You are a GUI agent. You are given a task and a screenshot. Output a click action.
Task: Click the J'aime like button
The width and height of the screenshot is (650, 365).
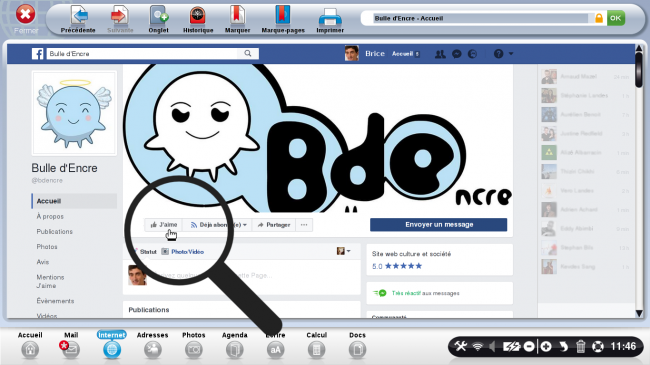[x=164, y=225]
